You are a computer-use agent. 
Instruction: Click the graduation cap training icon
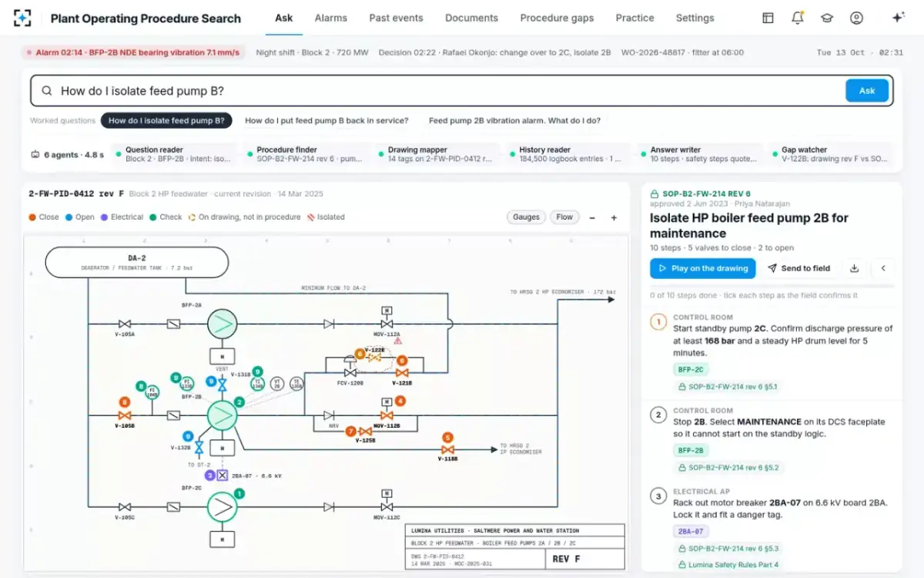[827, 18]
